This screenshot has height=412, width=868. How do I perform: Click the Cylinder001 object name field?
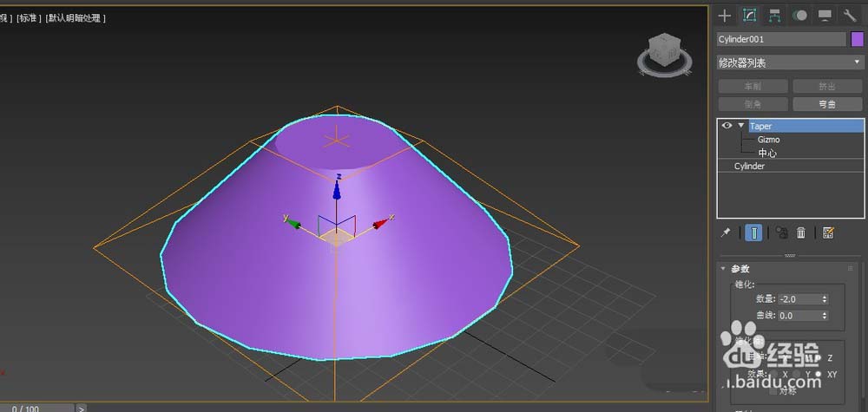782,39
